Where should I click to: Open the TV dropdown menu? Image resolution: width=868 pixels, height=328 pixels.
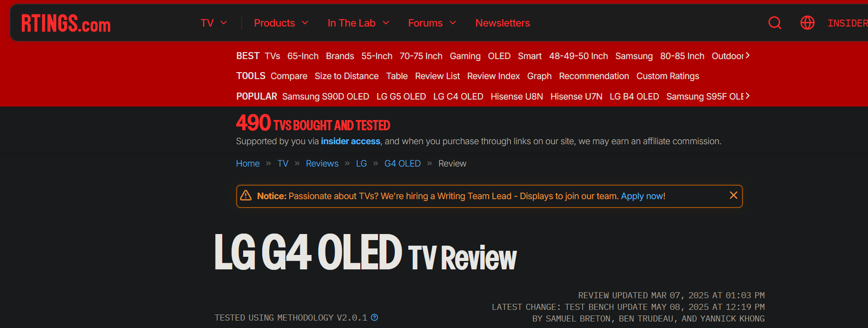(x=214, y=23)
